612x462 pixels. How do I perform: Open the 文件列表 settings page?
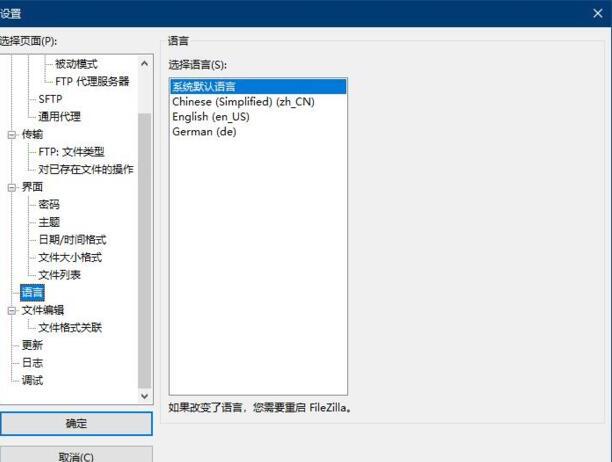pos(59,275)
